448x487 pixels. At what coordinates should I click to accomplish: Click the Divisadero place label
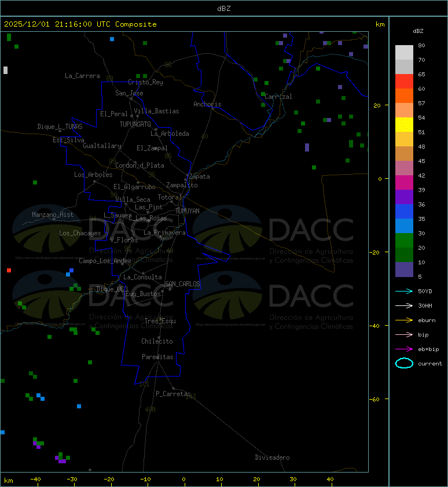(273, 458)
